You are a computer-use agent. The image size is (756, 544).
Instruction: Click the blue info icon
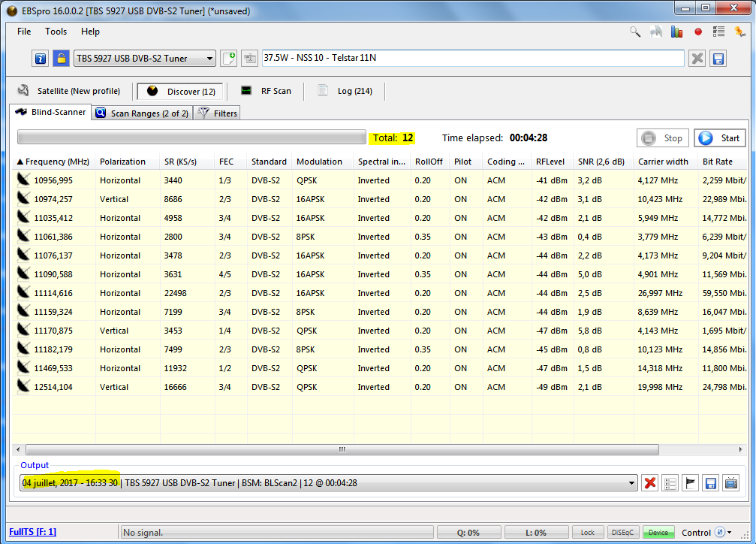pos(41,59)
